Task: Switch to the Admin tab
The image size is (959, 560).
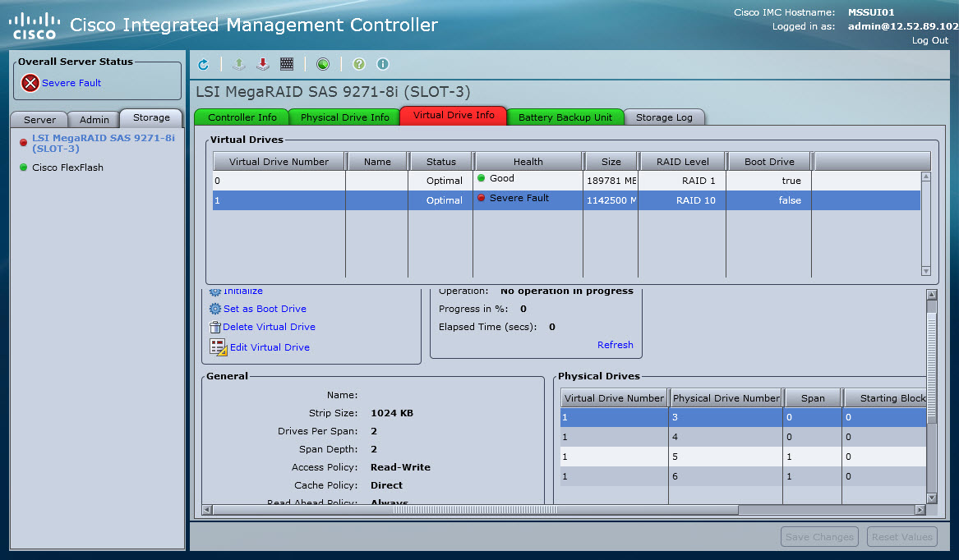Action: pyautogui.click(x=95, y=119)
